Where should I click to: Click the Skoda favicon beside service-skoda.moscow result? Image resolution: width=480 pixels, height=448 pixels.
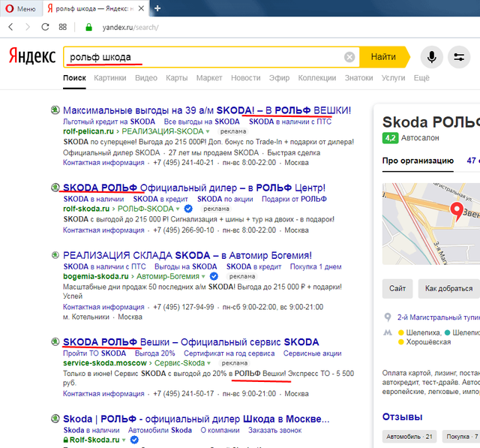(55, 341)
